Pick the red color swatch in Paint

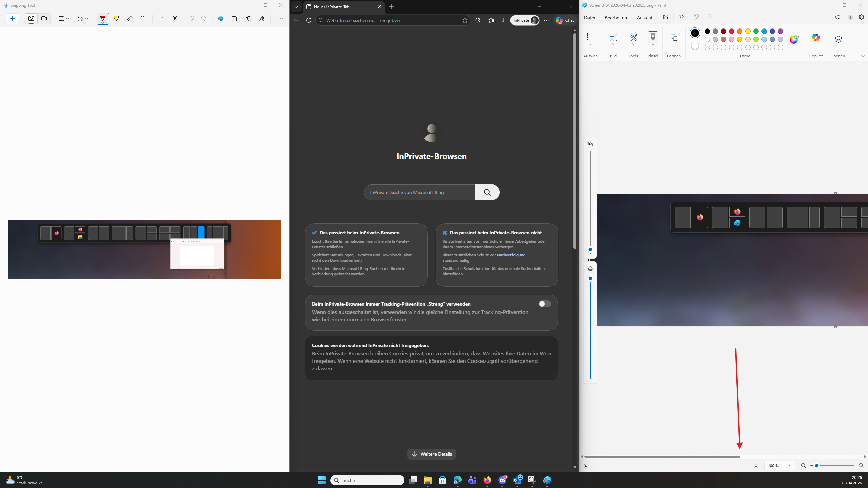tap(732, 31)
